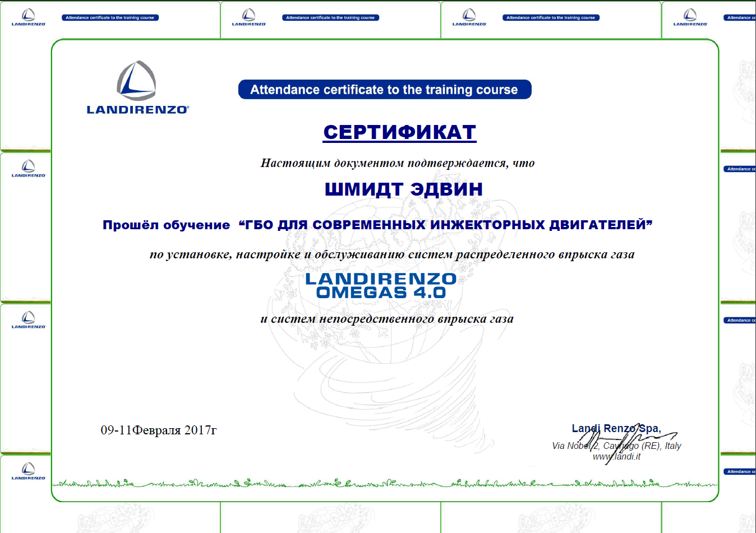
Task: Click the small attendance banner in the top-left tile
Action: (110, 18)
